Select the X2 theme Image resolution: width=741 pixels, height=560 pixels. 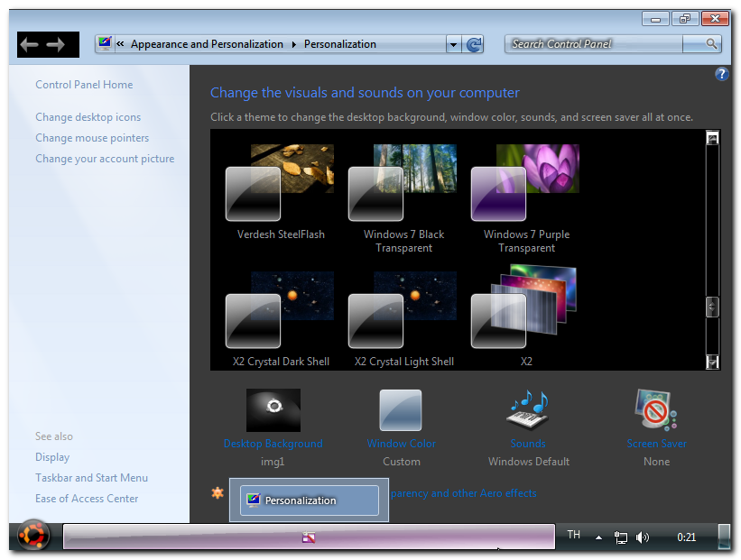[526, 316]
